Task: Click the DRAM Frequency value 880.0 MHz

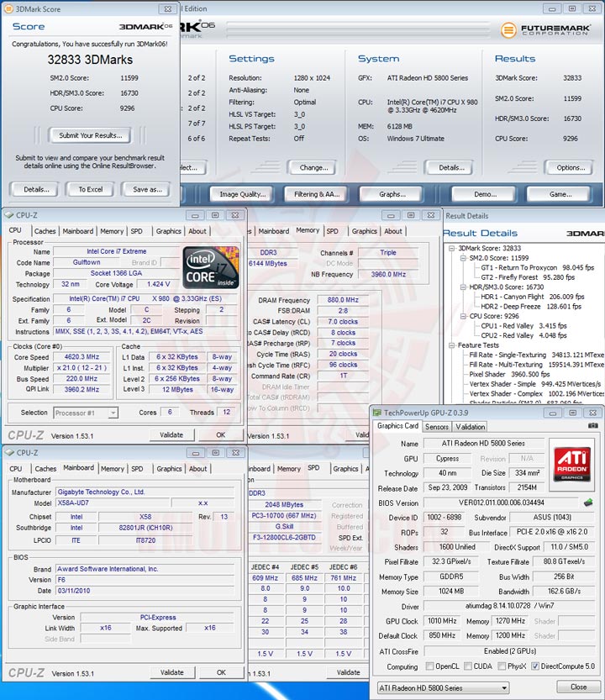Action: (343, 300)
